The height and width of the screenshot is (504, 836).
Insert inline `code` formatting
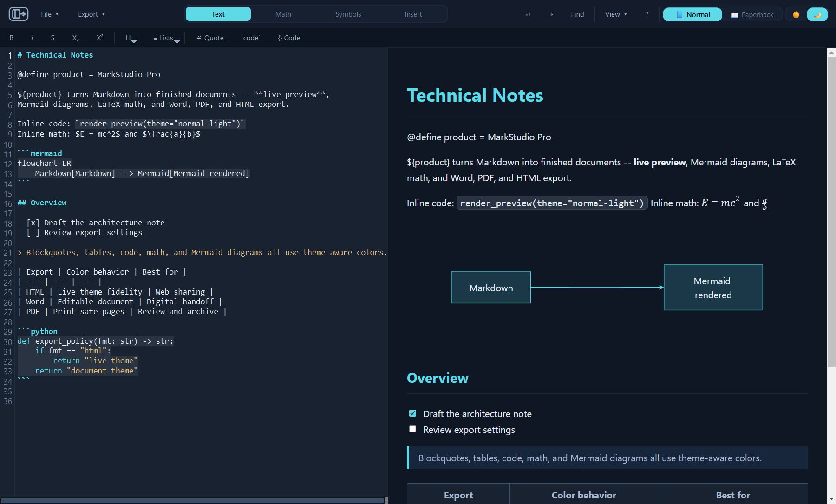[x=251, y=38]
